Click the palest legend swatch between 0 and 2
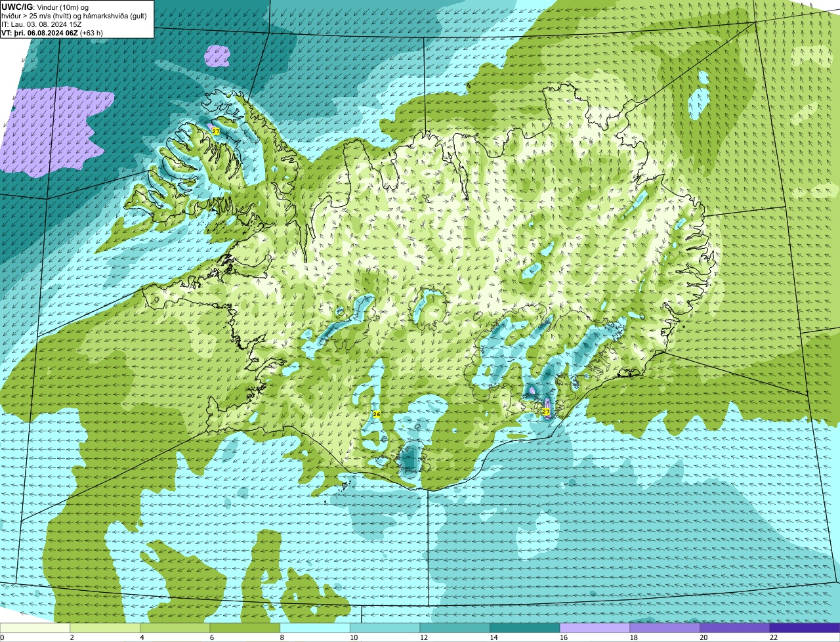Image resolution: width=840 pixels, height=642 pixels. (x=35, y=628)
